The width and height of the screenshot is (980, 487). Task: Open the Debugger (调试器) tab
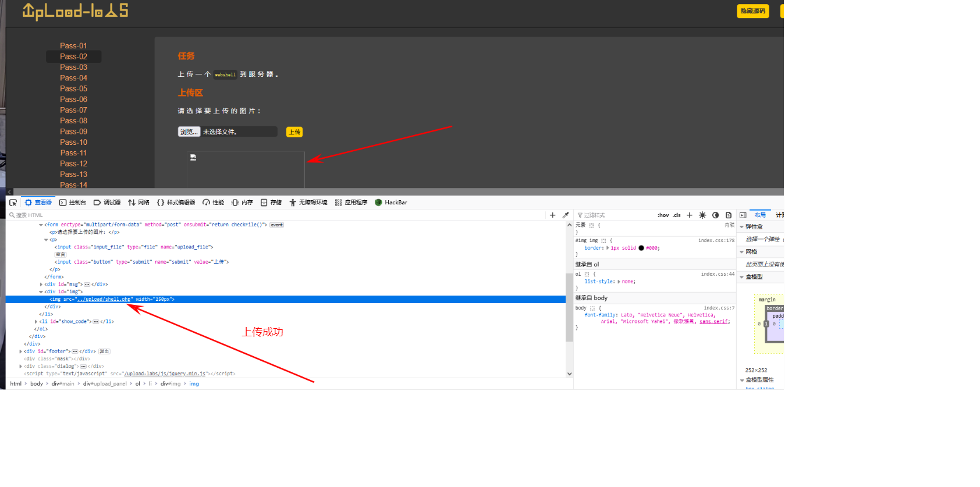[107, 202]
